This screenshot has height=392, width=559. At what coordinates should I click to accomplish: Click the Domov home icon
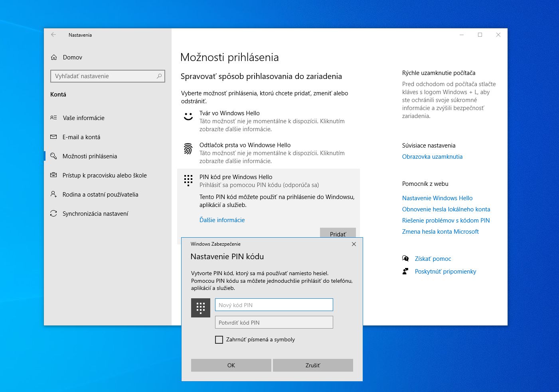click(54, 57)
